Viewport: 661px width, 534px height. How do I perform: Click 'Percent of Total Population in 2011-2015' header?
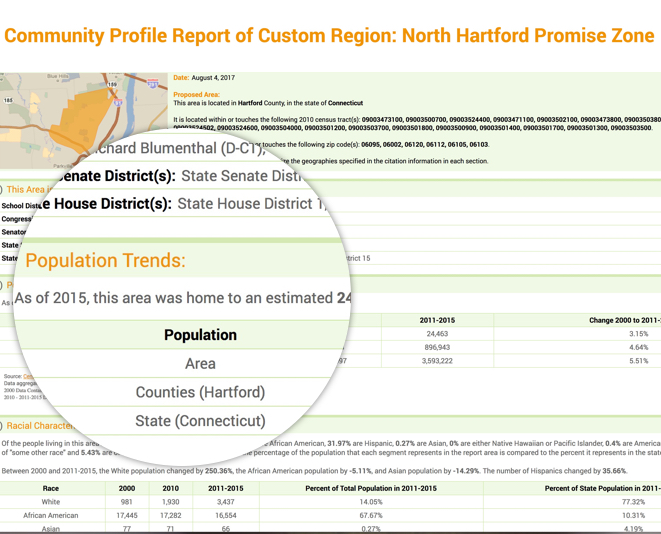(371, 488)
